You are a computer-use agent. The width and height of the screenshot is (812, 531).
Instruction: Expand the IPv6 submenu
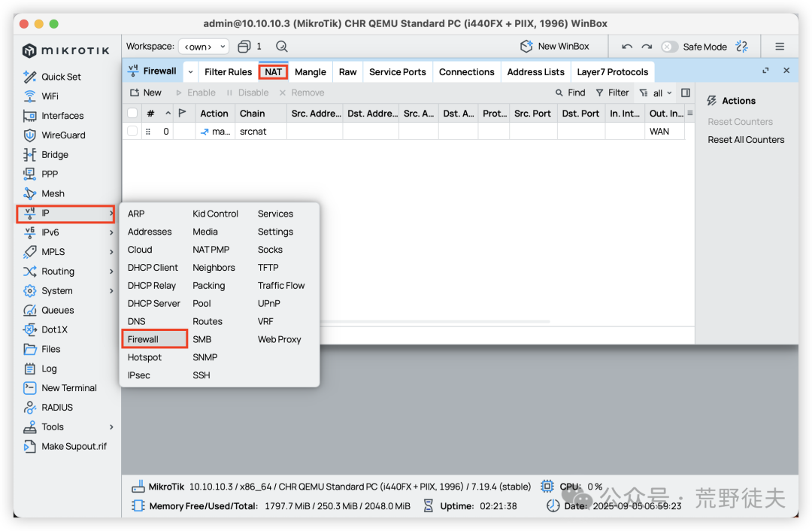point(68,232)
